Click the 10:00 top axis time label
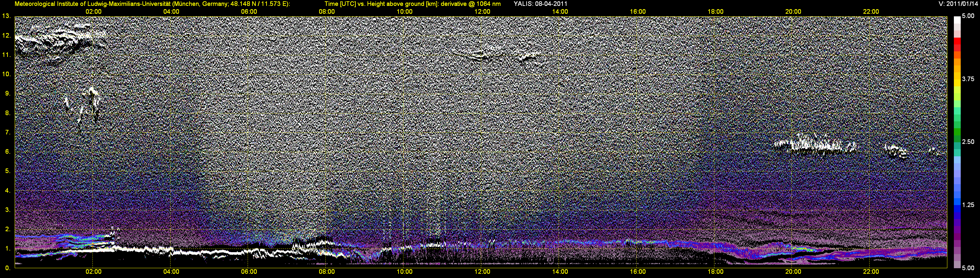 coord(404,12)
